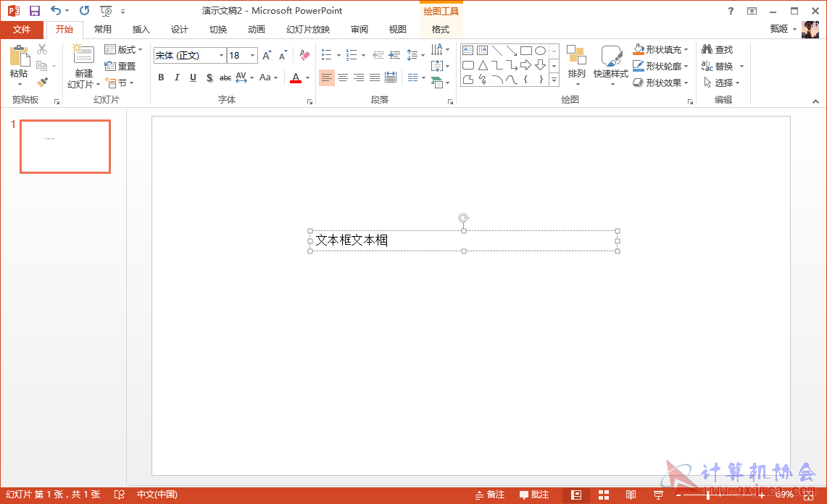Align paragraph text to the right
The image size is (827, 504).
tap(359, 77)
